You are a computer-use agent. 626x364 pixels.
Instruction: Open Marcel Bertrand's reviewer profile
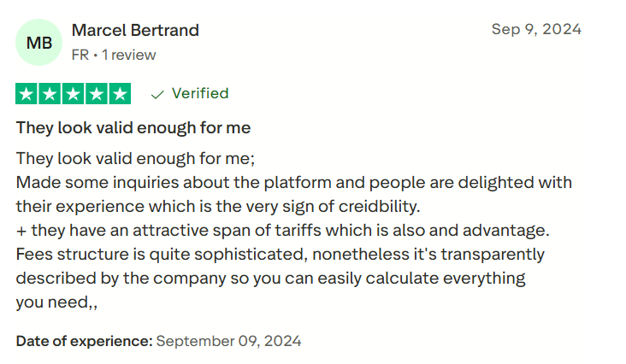(135, 31)
